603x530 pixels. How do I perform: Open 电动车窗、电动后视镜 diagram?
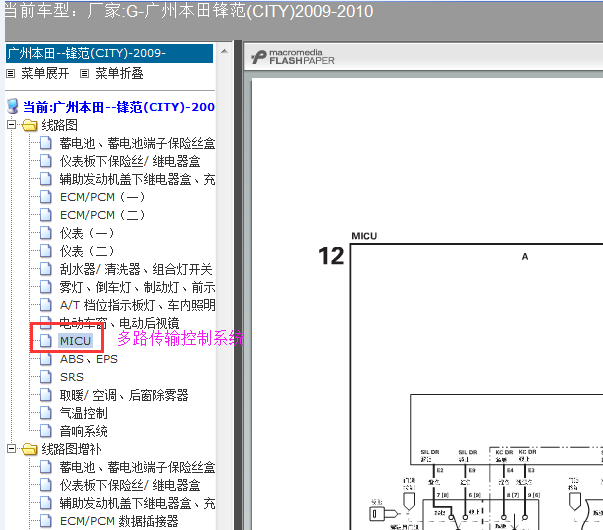point(119,323)
